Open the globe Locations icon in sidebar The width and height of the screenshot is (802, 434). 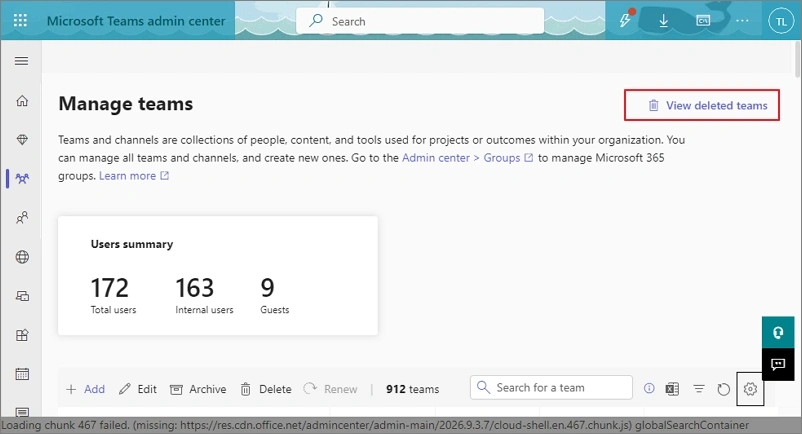tap(22, 257)
